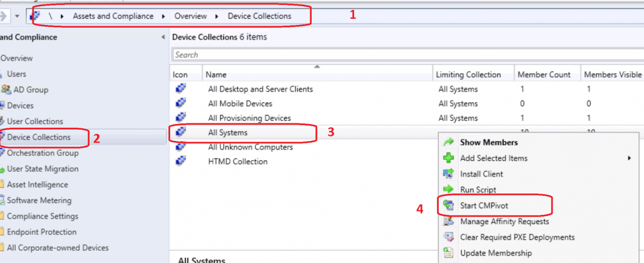The image size is (644, 263).
Task: Select All Unknown Computers collection row
Action: coord(250,147)
